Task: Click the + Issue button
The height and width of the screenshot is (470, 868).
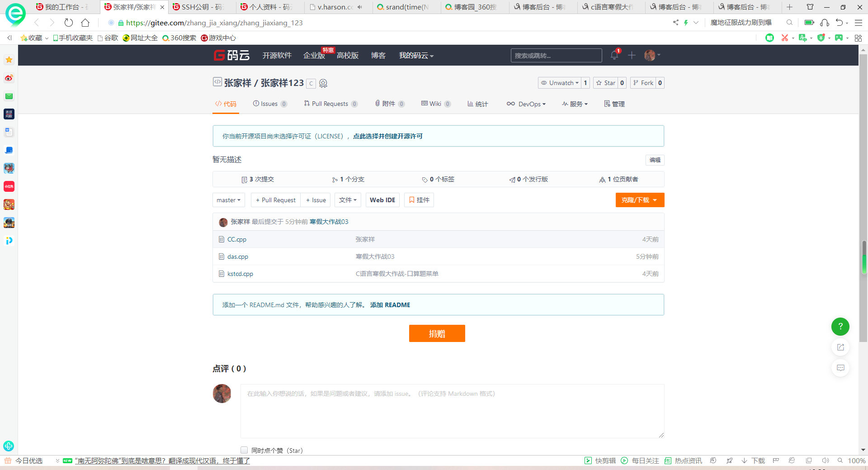Action: click(x=316, y=200)
